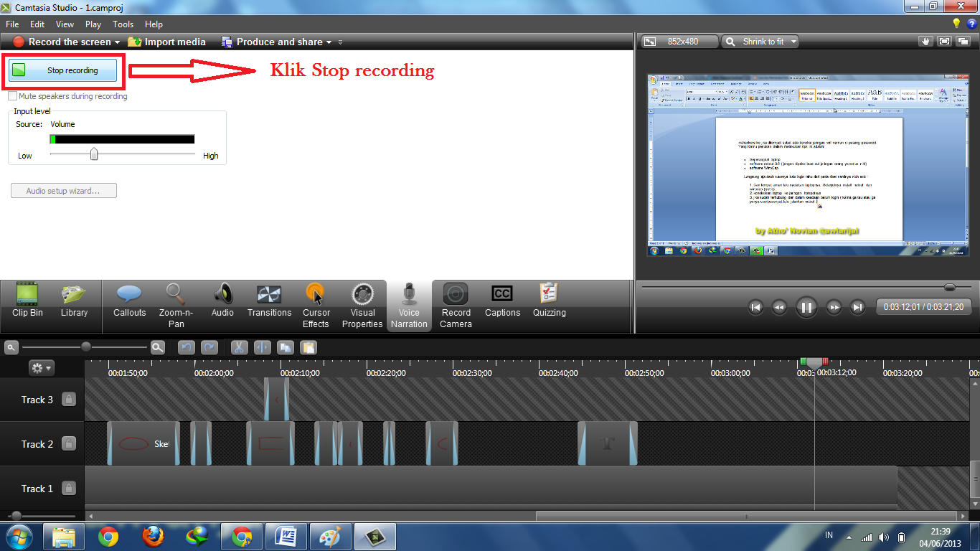Jump to previous clip in preview
980x551 pixels.
tap(755, 307)
